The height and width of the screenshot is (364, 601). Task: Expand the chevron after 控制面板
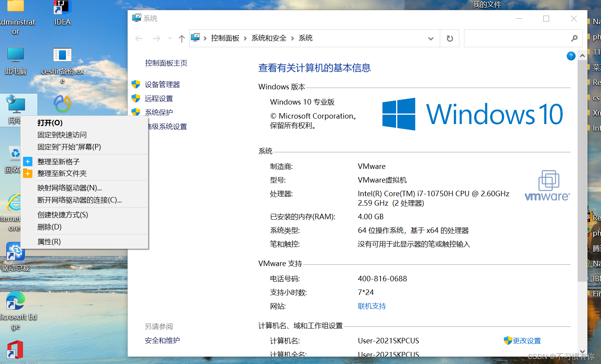tap(245, 38)
